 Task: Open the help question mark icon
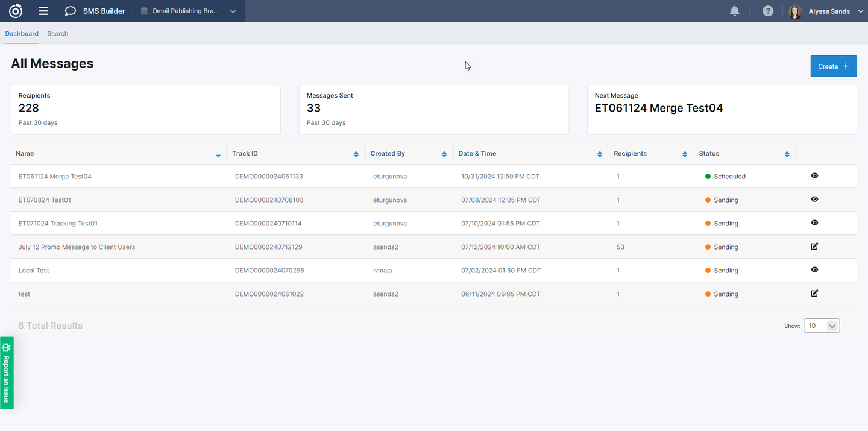[x=767, y=11]
